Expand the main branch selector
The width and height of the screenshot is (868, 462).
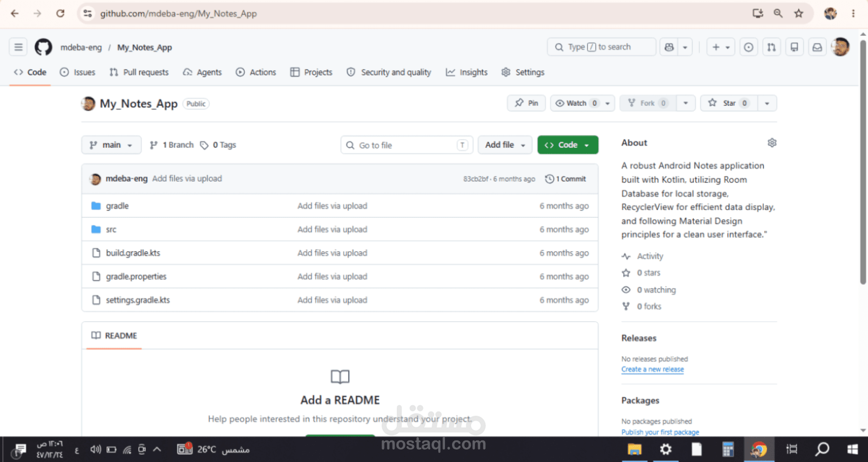(x=111, y=145)
